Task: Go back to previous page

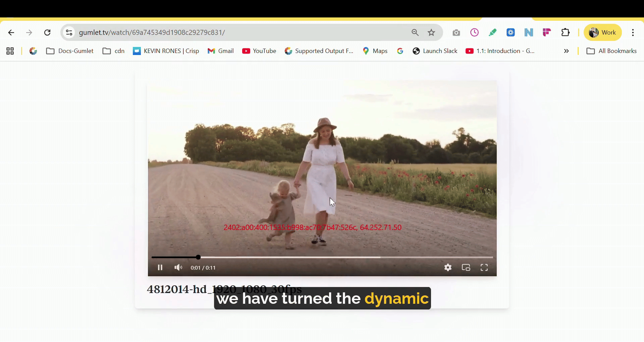Action: 11,33
